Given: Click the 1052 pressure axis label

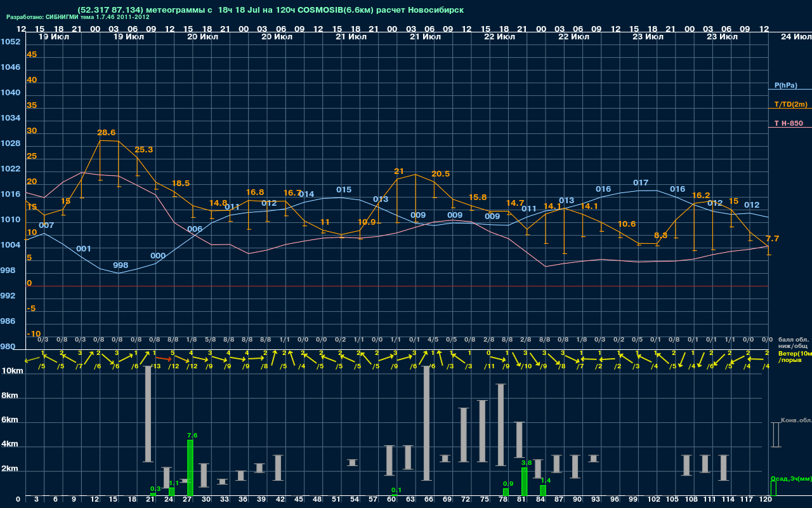Looking at the screenshot, I should [10, 42].
